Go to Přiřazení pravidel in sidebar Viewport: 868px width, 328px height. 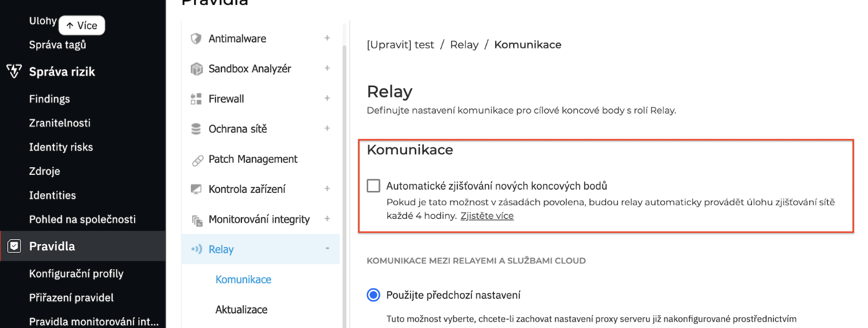tap(71, 298)
